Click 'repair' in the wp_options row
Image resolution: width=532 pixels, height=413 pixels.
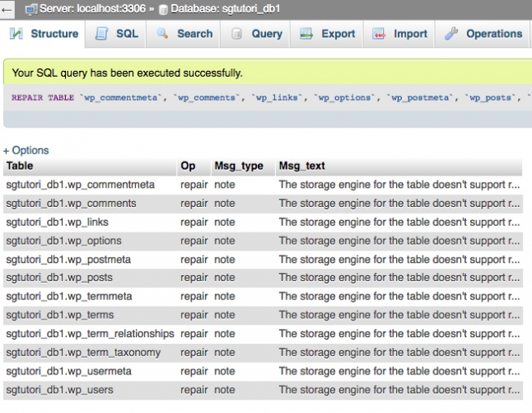tap(194, 241)
